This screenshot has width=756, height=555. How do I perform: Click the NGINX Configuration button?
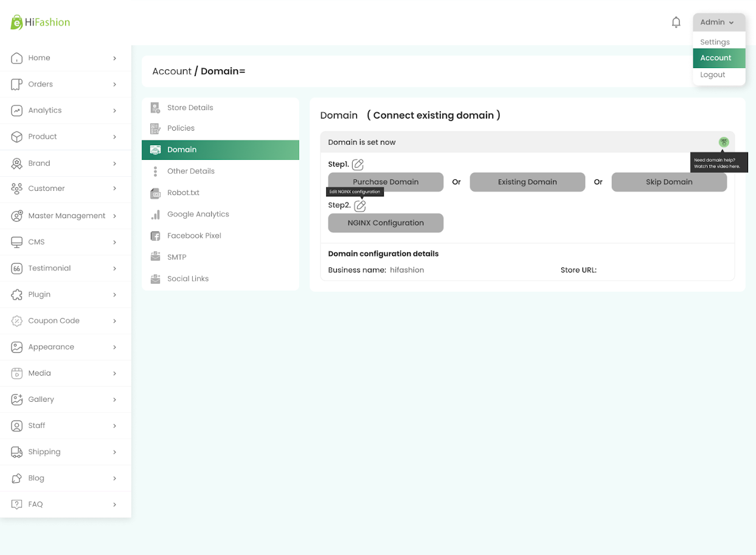click(x=386, y=223)
